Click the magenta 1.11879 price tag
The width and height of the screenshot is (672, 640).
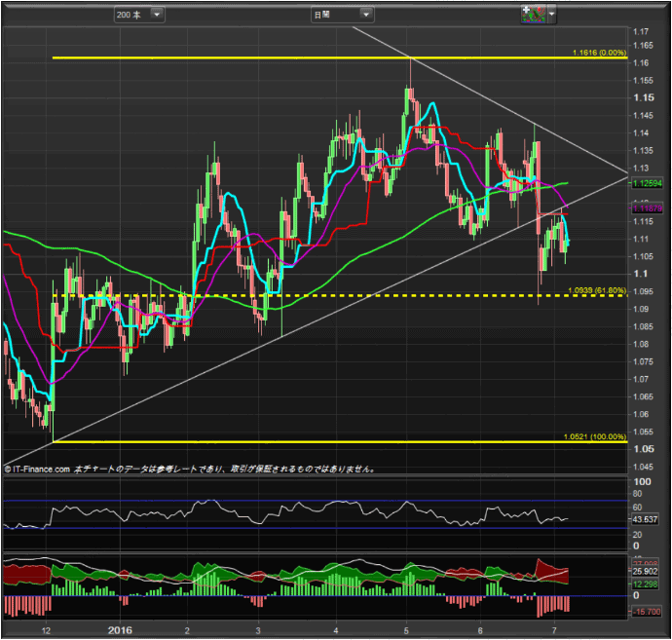(x=647, y=208)
